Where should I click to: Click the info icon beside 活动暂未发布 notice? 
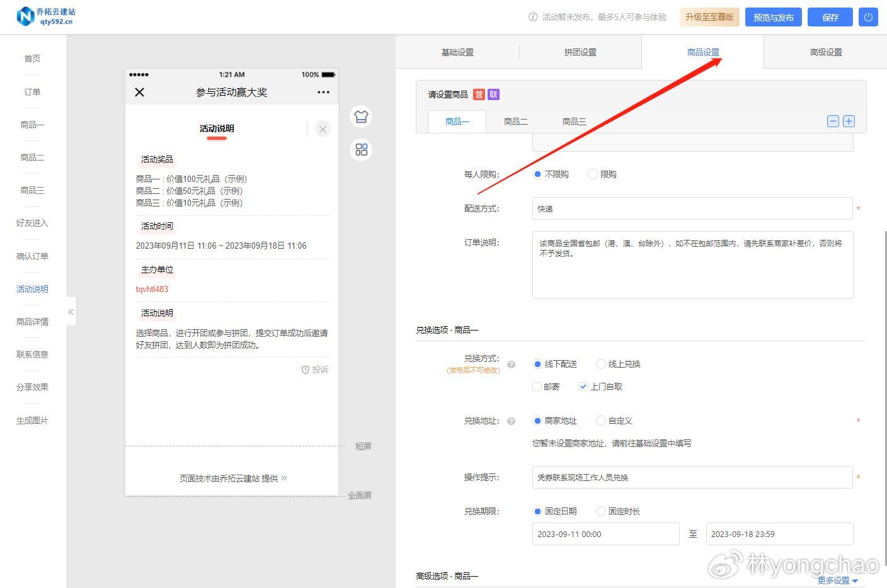point(533,17)
